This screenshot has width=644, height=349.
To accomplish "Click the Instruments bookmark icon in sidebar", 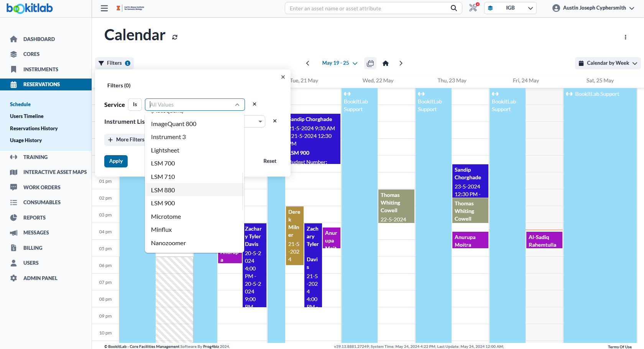I will tap(14, 69).
